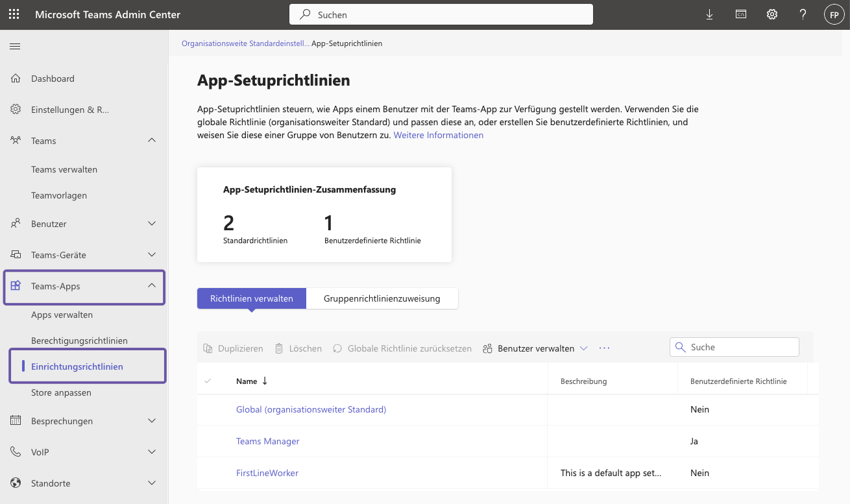Click the 'This is a default app set...' cell
Image resolution: width=850 pixels, height=504 pixels.
pos(611,473)
